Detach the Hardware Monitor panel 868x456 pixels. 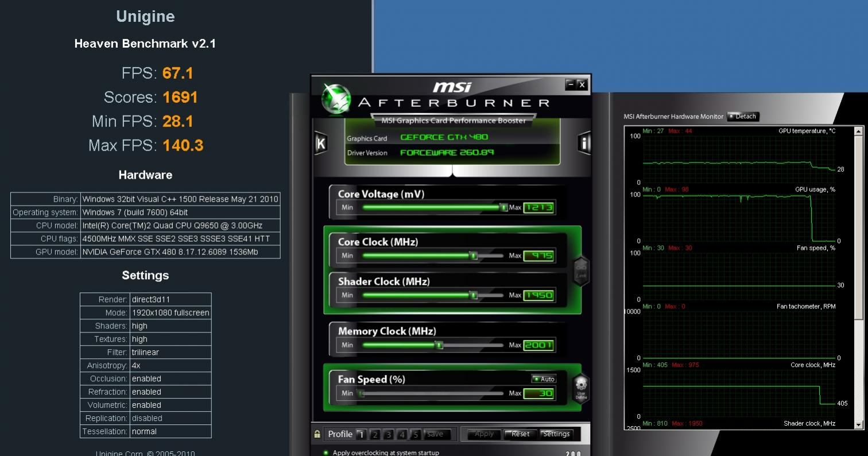coord(743,117)
